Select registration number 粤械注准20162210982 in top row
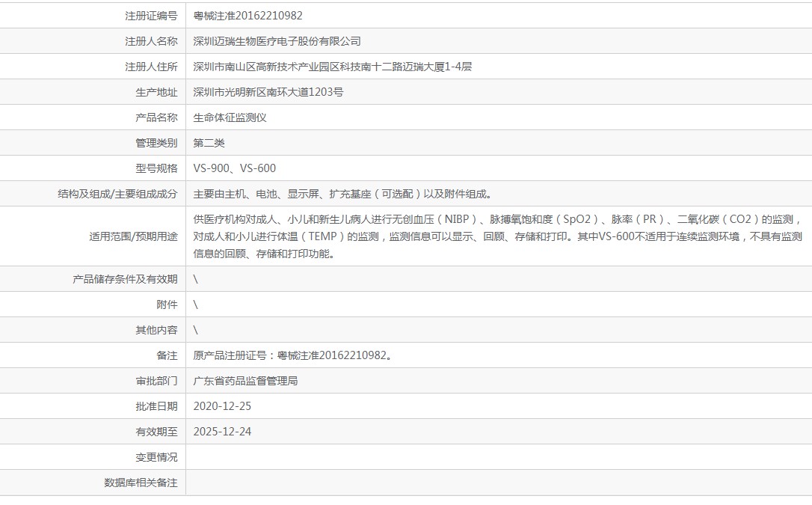 [248, 16]
